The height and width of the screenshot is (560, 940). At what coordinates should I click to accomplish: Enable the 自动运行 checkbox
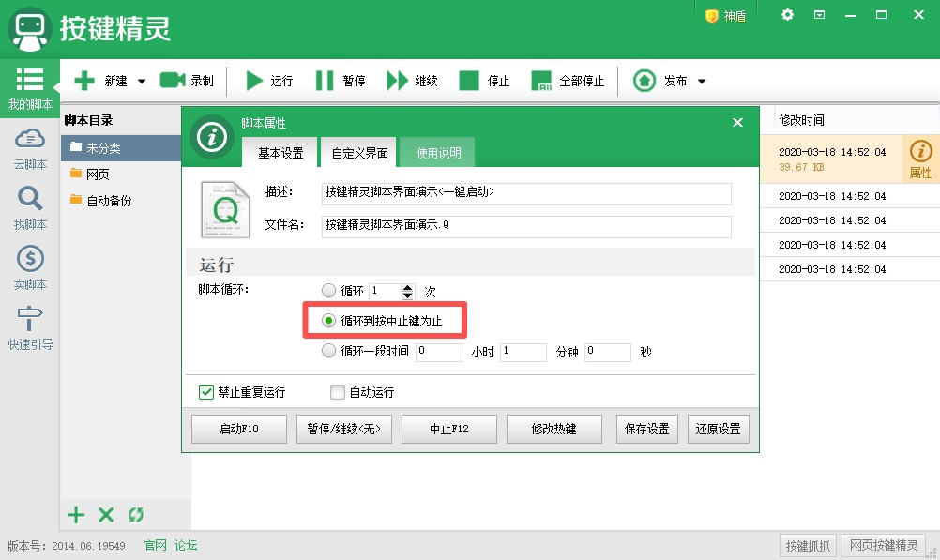[337, 392]
